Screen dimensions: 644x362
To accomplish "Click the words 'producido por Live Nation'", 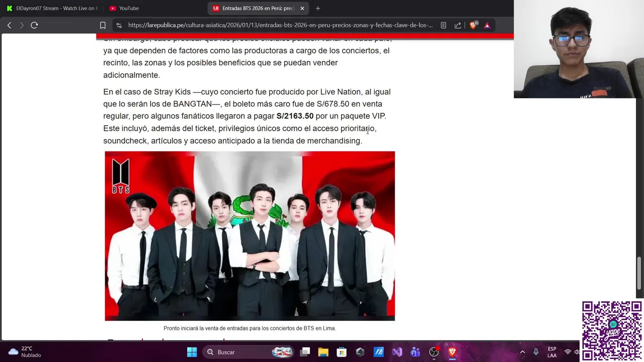I will 315,92.
